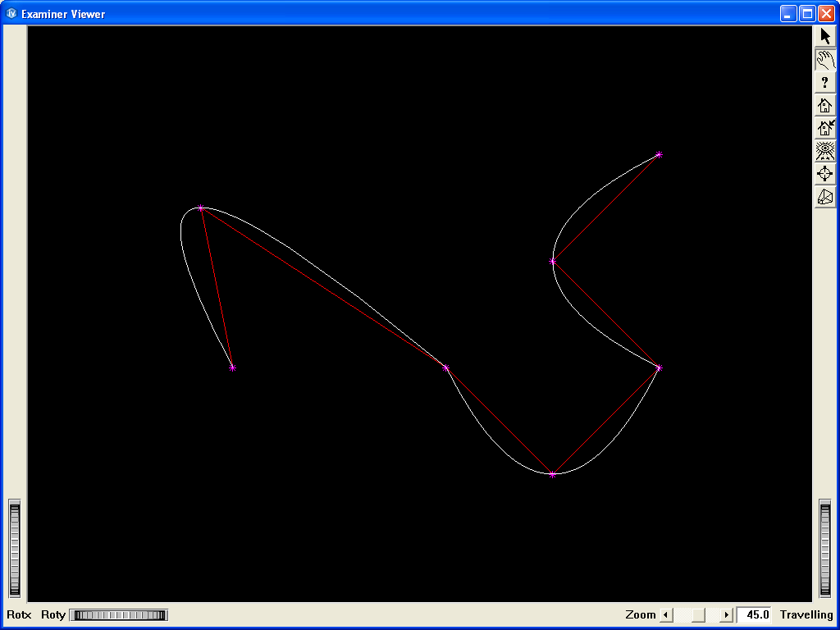Click the zoom-in right arrow stepper
840x630 pixels.
[x=725, y=614]
